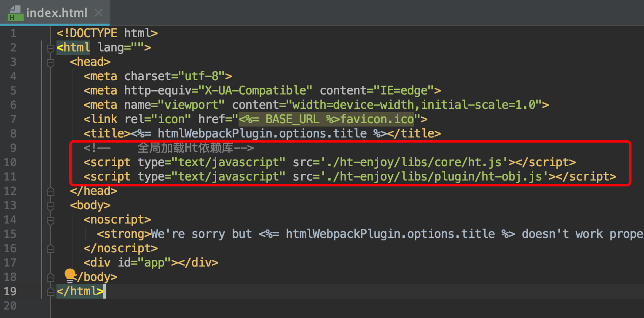The height and width of the screenshot is (318, 644).
Task: Close the index.html editor tab
Action: click(99, 13)
